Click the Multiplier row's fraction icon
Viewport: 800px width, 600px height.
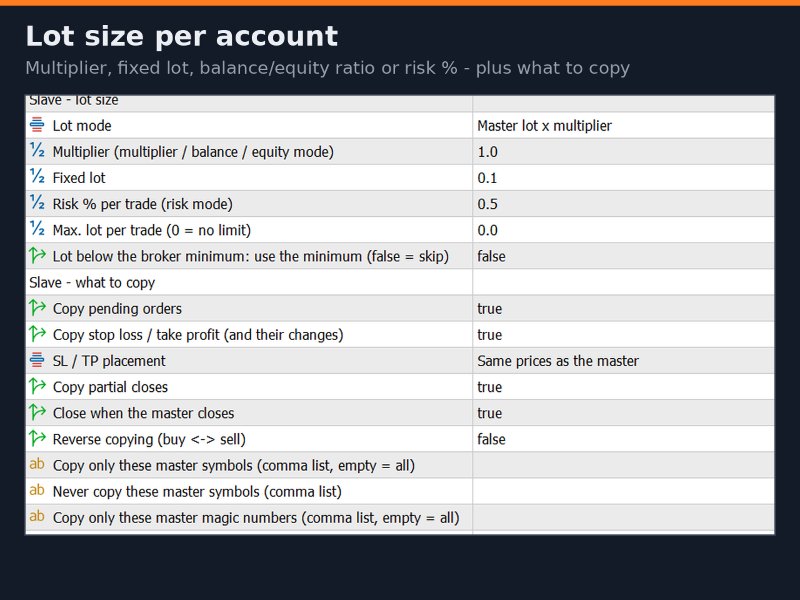[37, 151]
